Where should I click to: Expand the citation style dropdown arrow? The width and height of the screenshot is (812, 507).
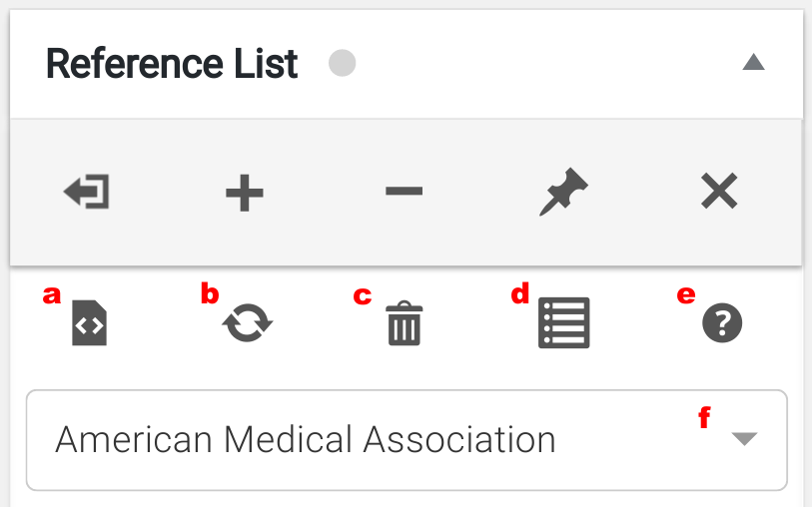tap(744, 440)
